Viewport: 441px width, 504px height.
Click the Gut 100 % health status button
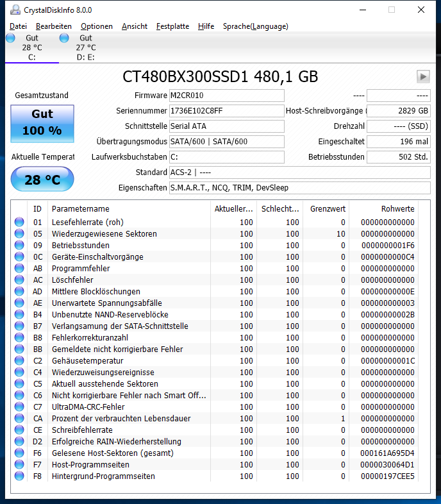pos(42,124)
